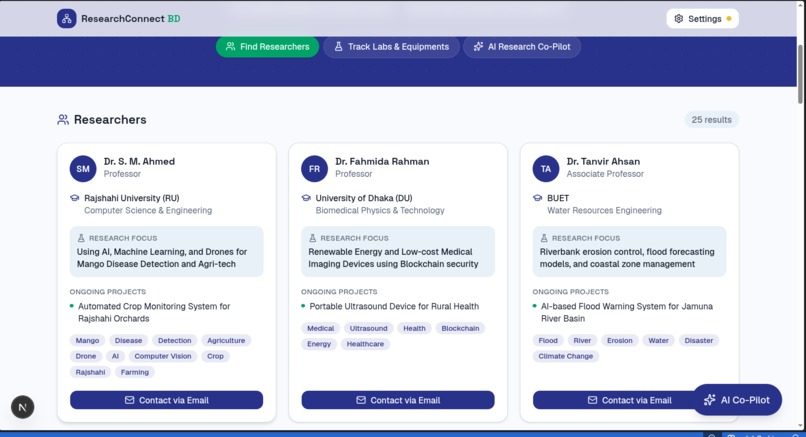Click the TA avatar for Dr. Tanvir Ahsan

click(545, 169)
